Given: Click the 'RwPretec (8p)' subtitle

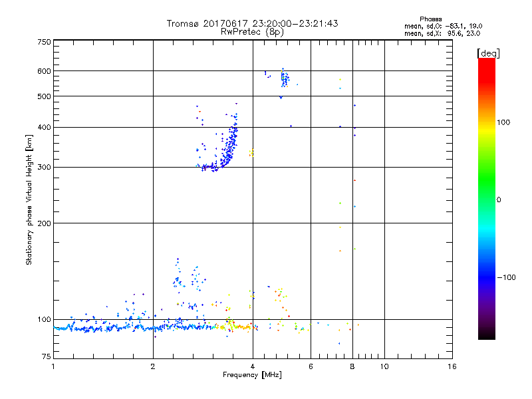Looking at the screenshot, I should [x=252, y=32].
